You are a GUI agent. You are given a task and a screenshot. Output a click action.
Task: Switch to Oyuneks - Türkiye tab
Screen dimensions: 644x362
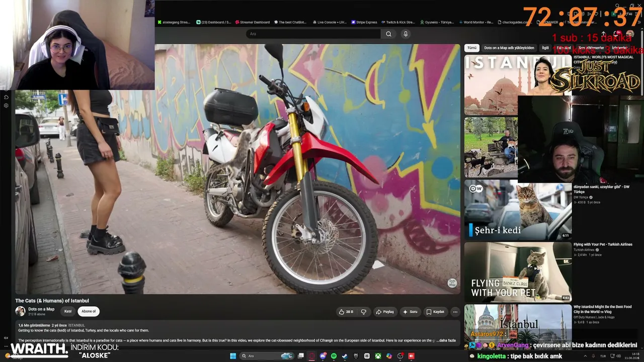tap(437, 22)
